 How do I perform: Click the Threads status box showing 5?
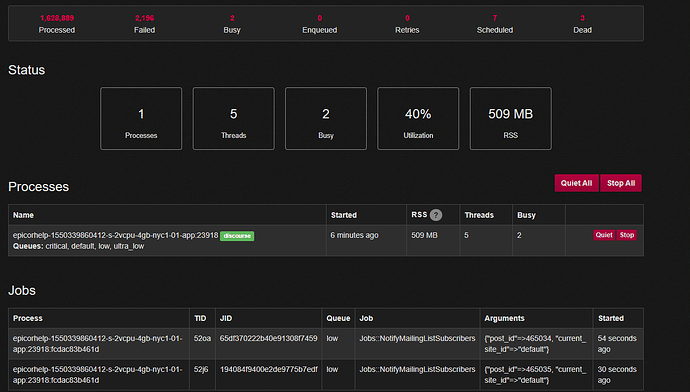click(233, 118)
